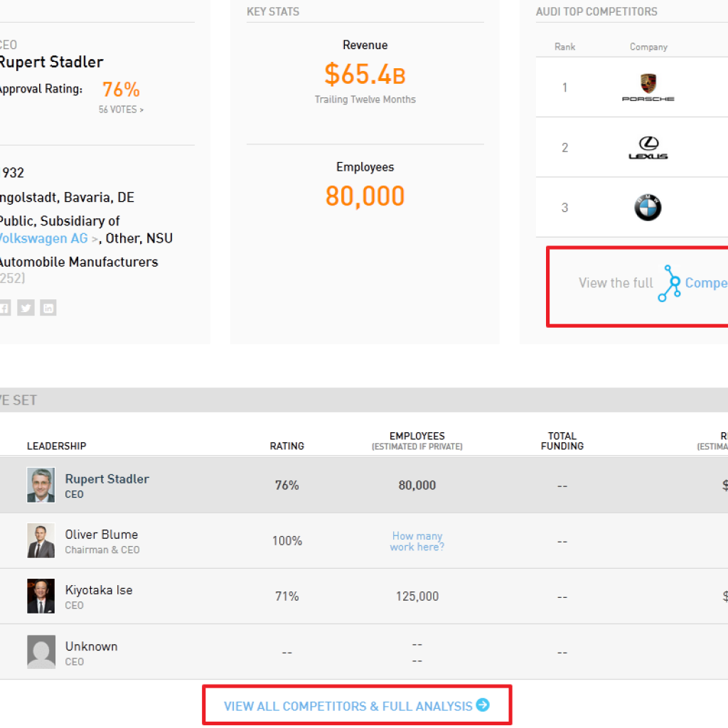Open Rupert Stadler's profile photo

[x=41, y=485]
